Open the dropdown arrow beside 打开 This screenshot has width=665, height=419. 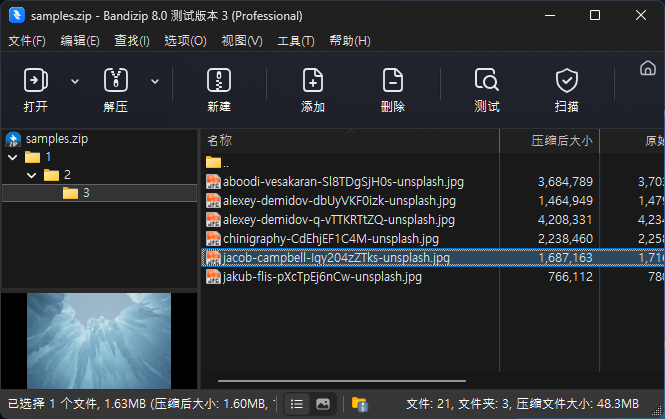click(x=75, y=81)
